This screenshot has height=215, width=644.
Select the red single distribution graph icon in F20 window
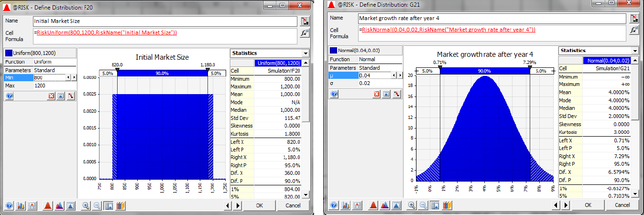47,205
